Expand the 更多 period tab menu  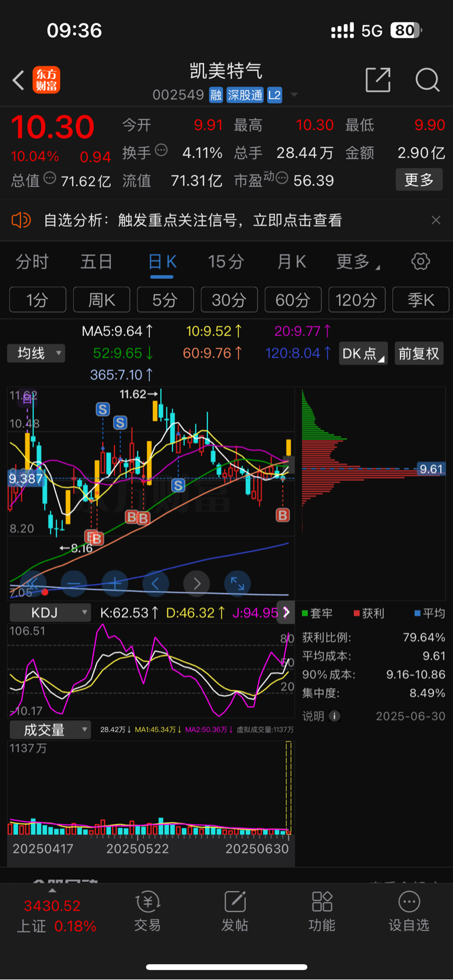(357, 262)
